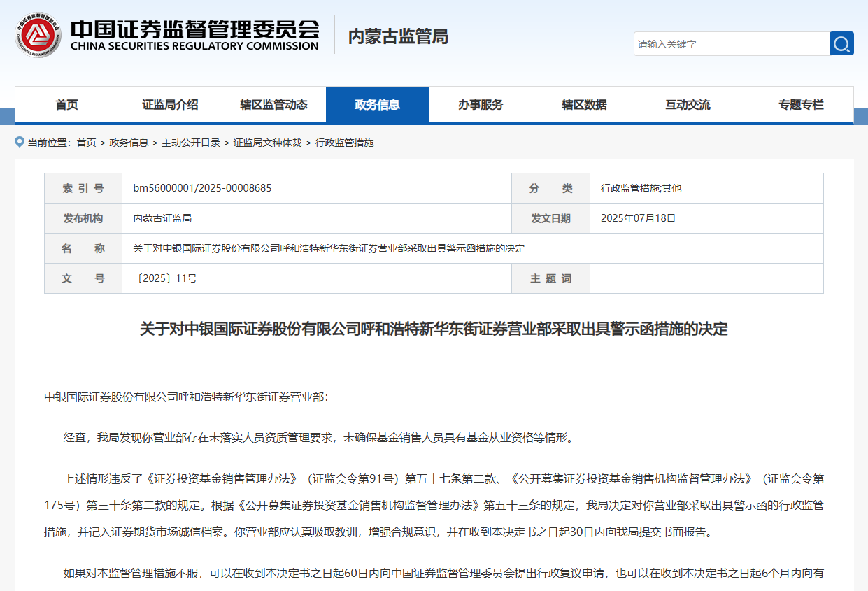
Task: Open the 首页 navigation tab
Action: [x=67, y=105]
